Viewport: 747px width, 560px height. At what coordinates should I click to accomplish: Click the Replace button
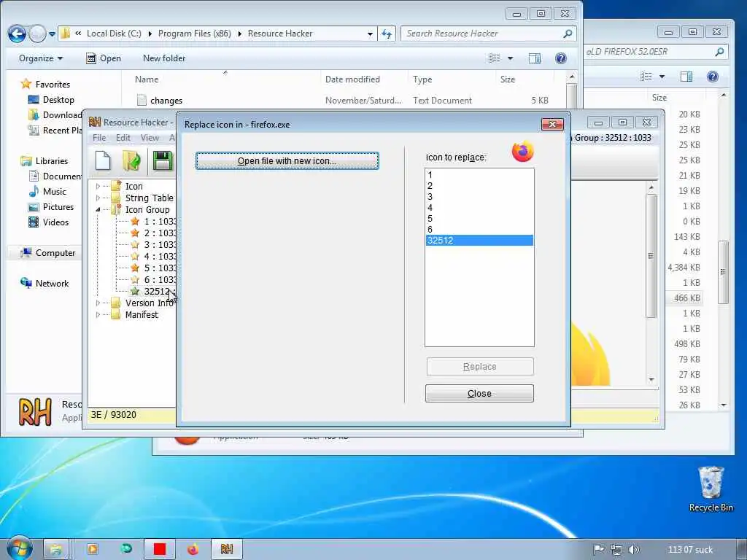click(x=480, y=367)
